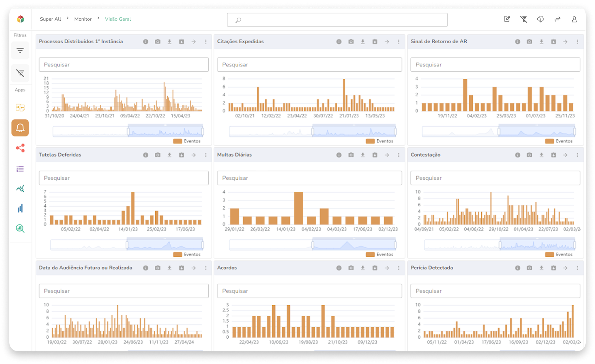595x364 pixels.
Task: Go to Monitor breadcrumb
Action: click(83, 19)
